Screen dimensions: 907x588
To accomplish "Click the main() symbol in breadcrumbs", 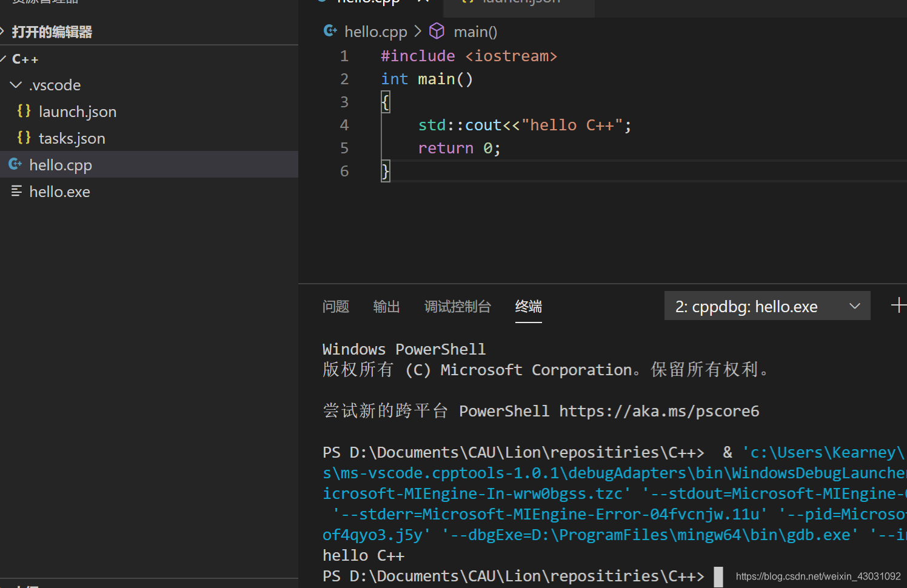I will click(x=475, y=32).
